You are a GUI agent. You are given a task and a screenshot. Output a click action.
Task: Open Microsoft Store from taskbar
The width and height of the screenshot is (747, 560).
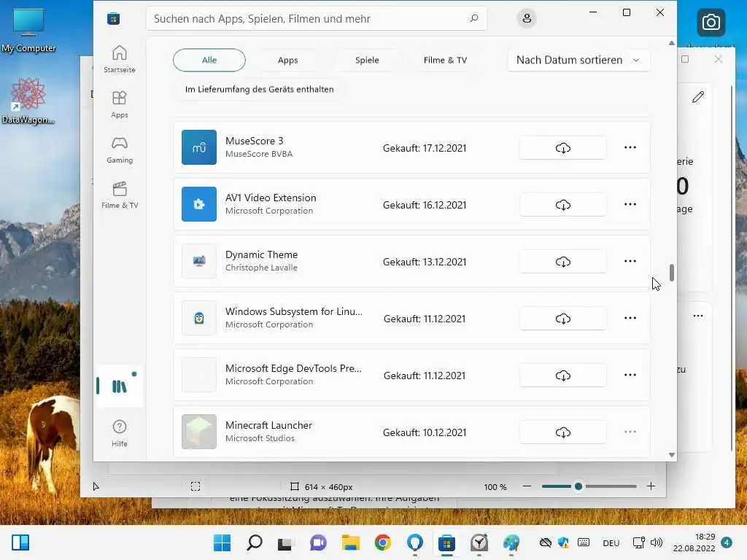point(447,542)
